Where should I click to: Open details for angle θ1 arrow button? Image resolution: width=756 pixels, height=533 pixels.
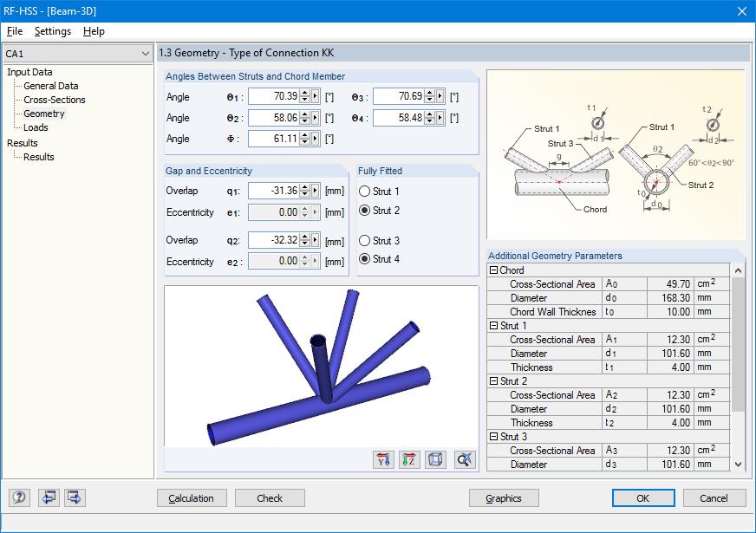(316, 96)
